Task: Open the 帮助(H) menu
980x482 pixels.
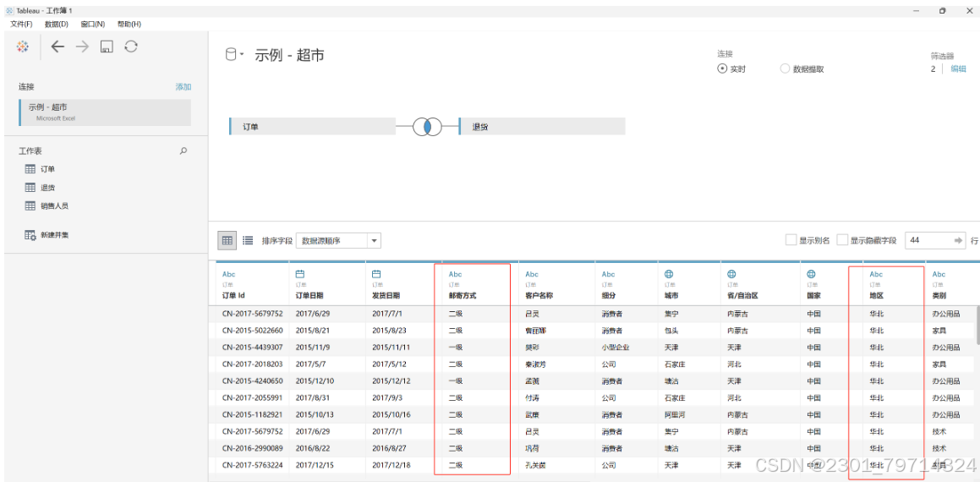Action: [x=129, y=24]
